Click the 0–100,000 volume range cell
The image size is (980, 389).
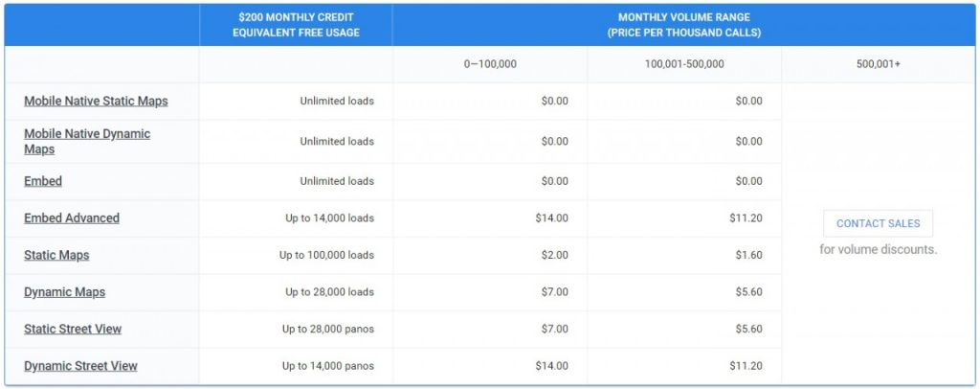pyautogui.click(x=490, y=64)
